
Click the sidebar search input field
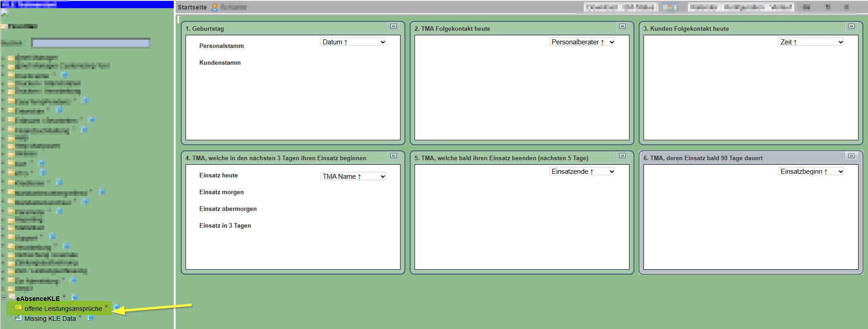91,43
